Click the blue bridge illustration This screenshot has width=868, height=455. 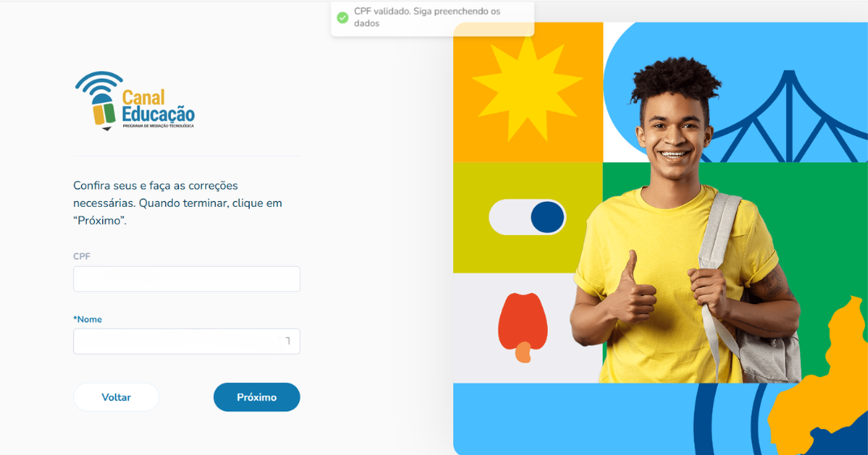(785, 118)
